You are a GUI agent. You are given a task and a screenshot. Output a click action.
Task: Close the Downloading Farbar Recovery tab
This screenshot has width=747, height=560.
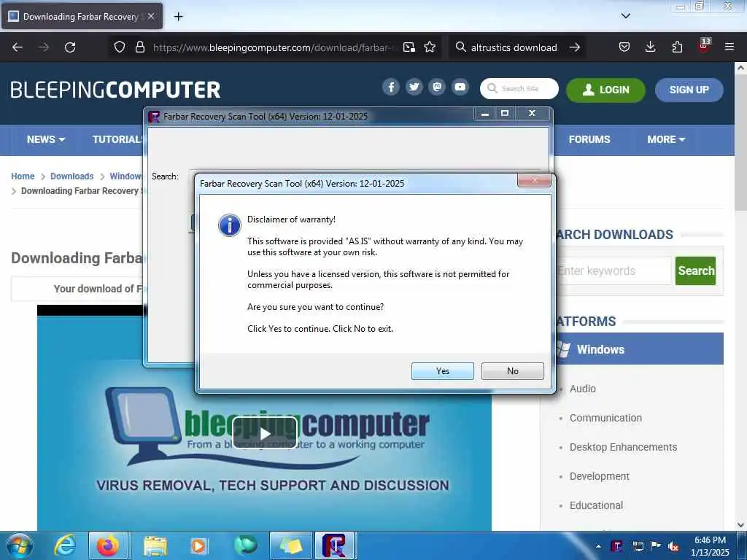[x=151, y=16]
